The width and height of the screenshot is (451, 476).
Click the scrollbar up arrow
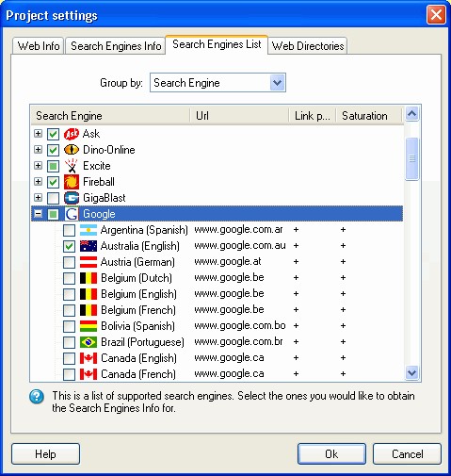[412, 113]
